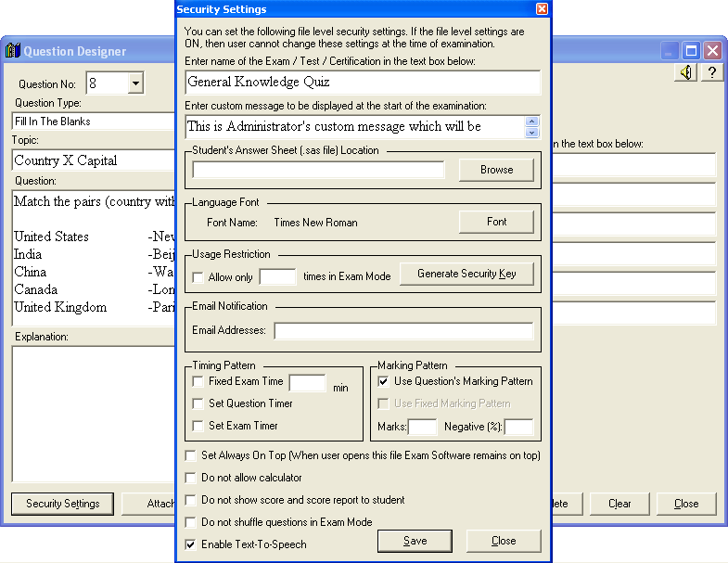728x563 pixels.
Task: Close the Question Designer window with X
Action: 712,51
